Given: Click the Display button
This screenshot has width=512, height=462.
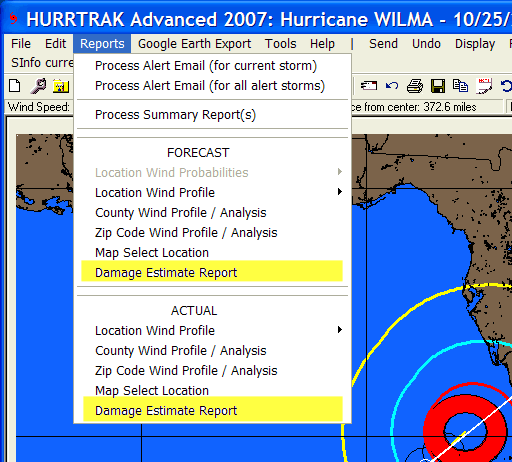Looking at the screenshot, I should tap(475, 44).
